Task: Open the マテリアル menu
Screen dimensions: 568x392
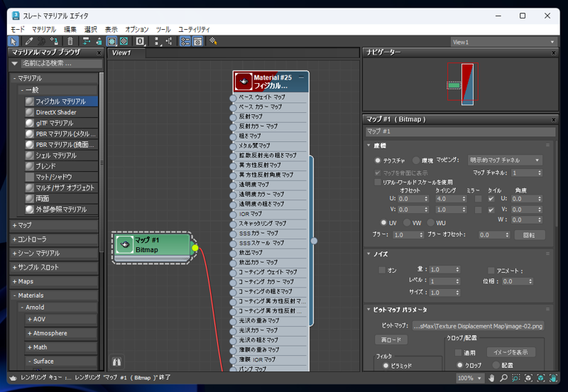Action: click(44, 29)
